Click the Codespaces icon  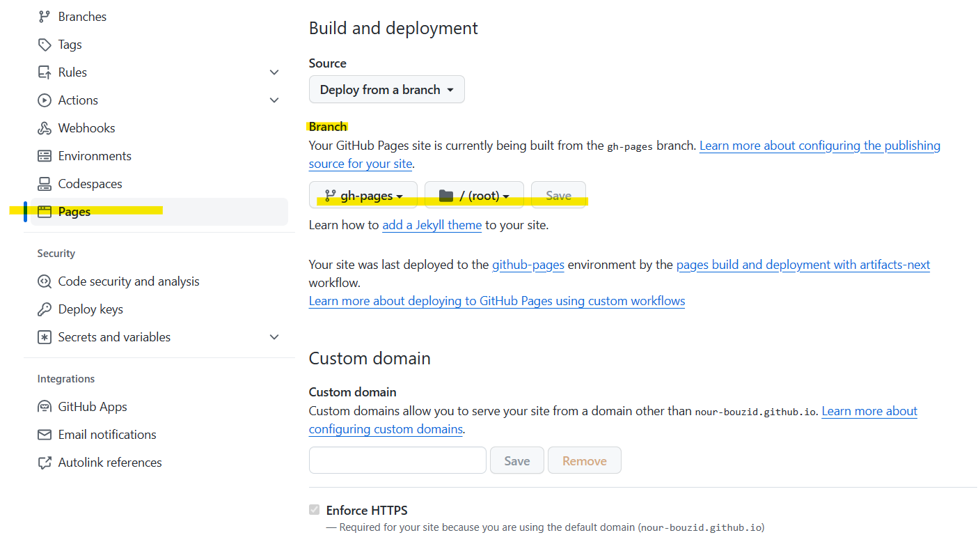44,183
